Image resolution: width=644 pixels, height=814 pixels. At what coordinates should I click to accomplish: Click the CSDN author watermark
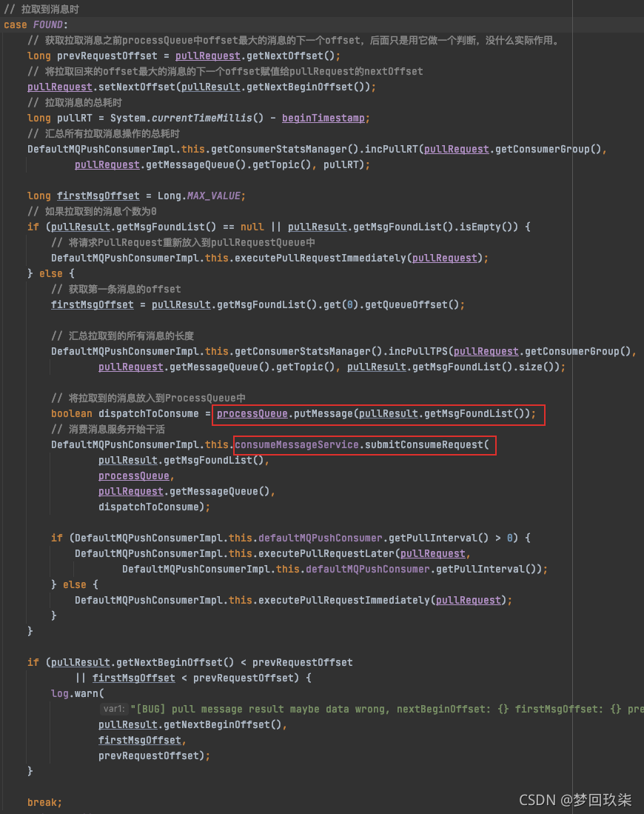click(x=574, y=799)
